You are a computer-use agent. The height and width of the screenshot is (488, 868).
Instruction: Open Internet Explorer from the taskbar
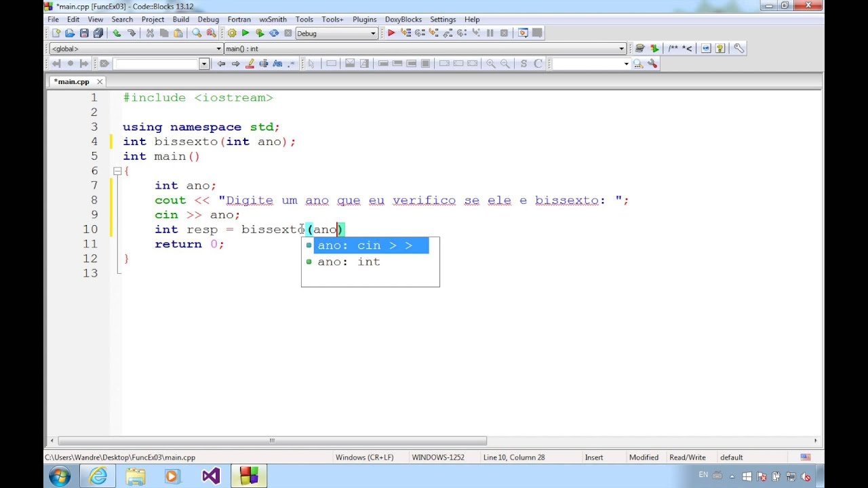click(98, 476)
